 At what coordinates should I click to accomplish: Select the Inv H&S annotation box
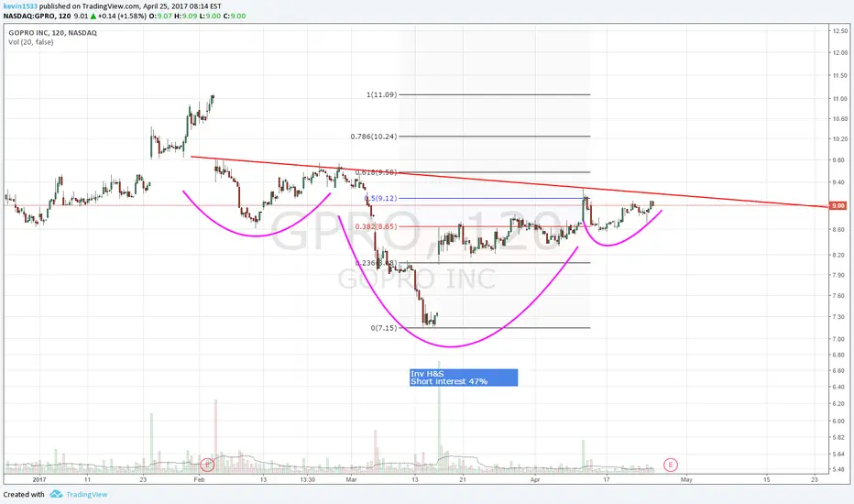(464, 378)
